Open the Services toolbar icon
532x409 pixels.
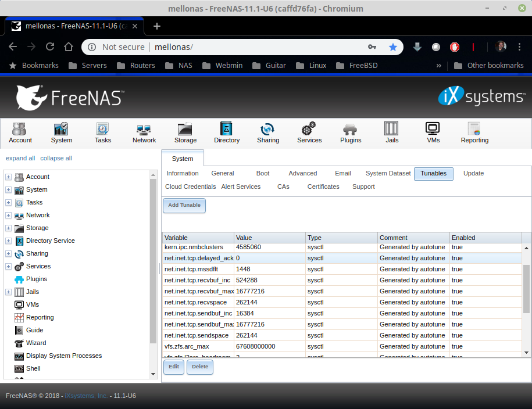[309, 132]
